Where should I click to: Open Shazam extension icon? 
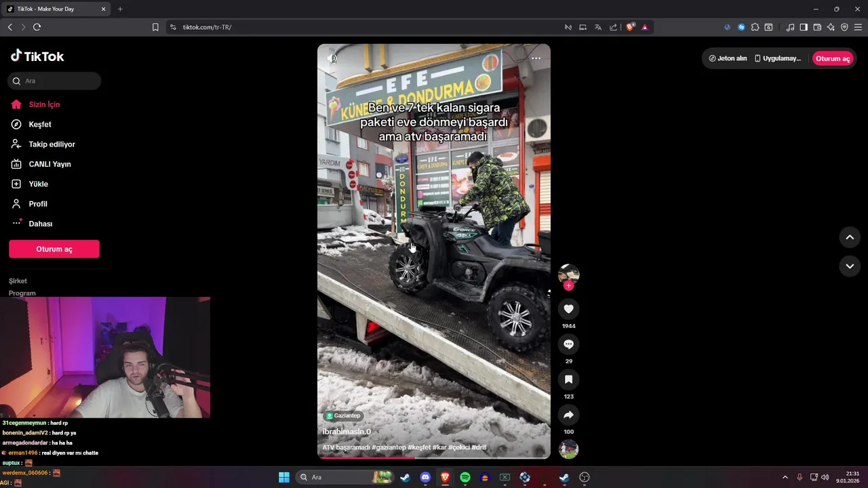pos(741,27)
